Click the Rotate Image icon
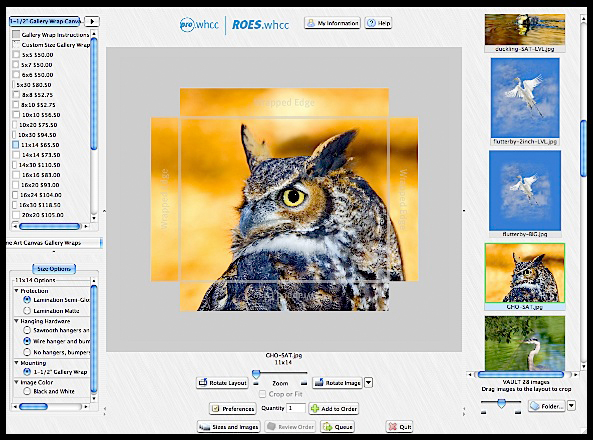The image size is (593, 440). click(319, 382)
